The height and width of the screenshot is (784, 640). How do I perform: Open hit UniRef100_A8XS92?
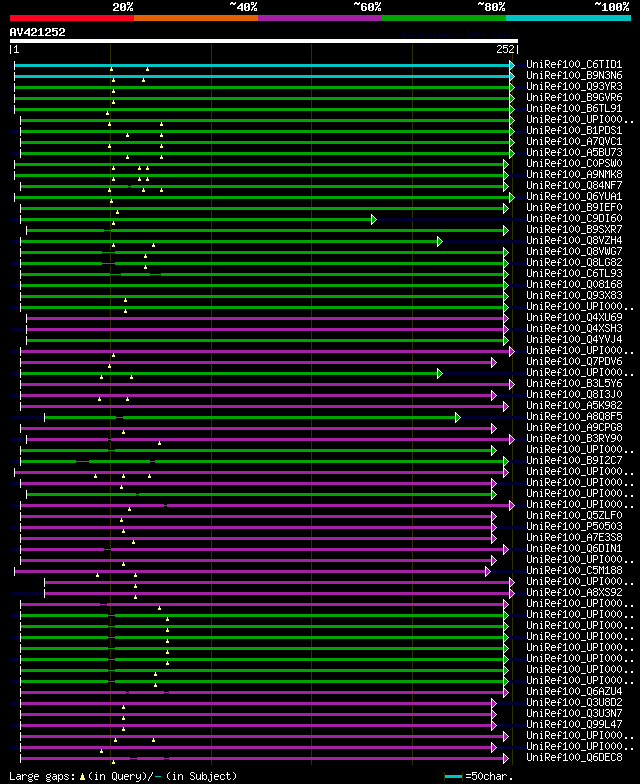coord(574,592)
